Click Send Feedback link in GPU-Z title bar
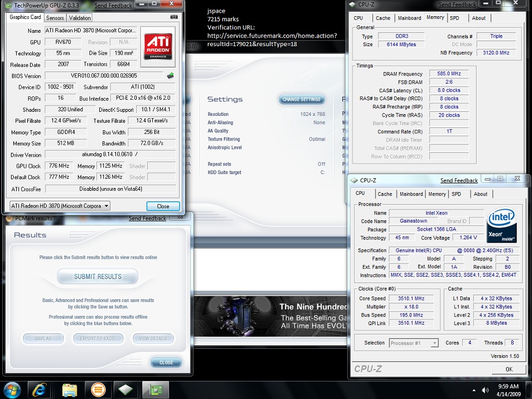The height and width of the screenshot is (399, 532). (x=113, y=5)
